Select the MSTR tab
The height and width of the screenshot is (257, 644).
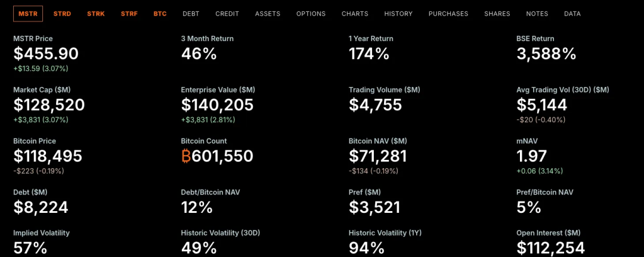pos(28,14)
